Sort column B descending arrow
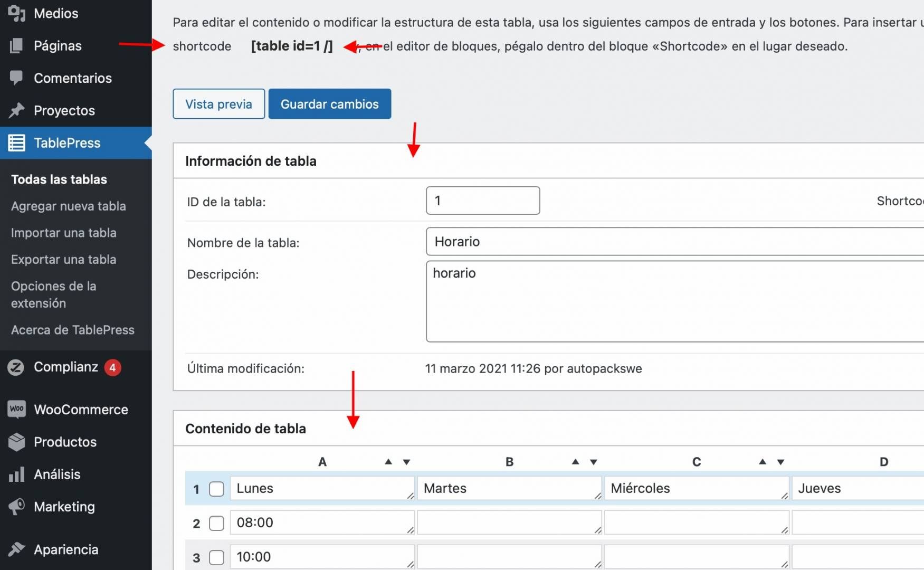Screen dimensions: 924x570 594,462
